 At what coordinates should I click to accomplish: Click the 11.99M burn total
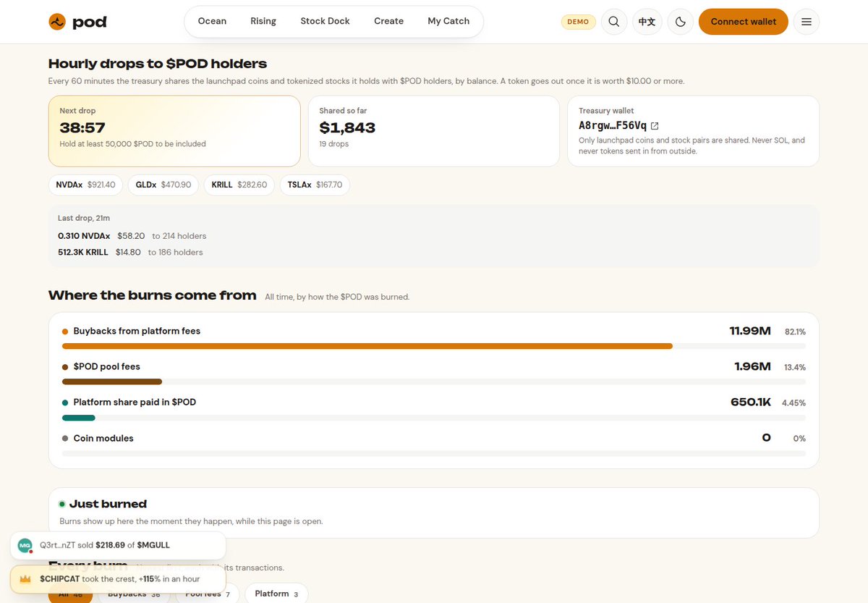750,331
